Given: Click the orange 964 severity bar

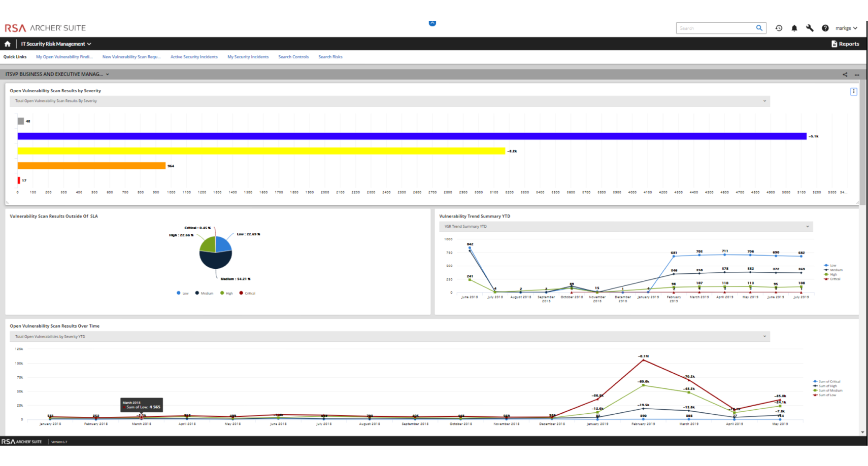Looking at the screenshot, I should point(91,165).
